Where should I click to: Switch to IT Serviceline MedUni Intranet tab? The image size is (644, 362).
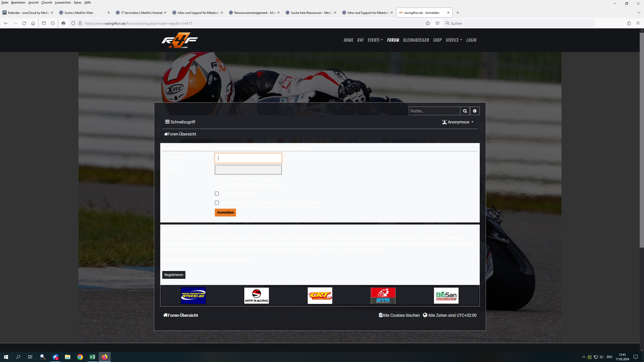coord(141,13)
